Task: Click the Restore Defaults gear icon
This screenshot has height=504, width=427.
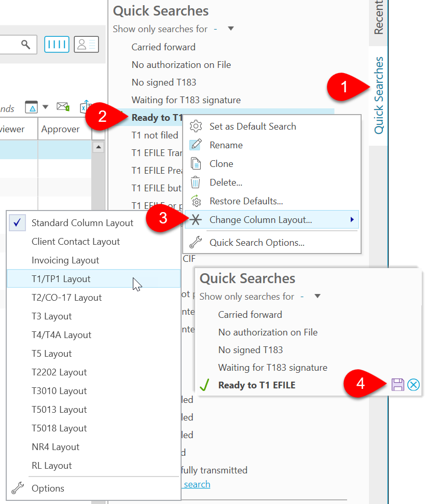Action: click(196, 201)
